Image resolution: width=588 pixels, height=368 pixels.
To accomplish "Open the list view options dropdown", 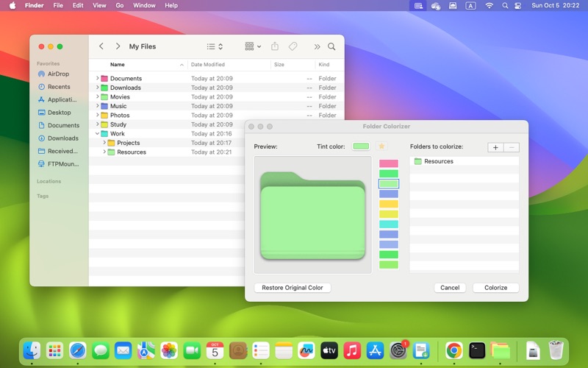I will (215, 46).
